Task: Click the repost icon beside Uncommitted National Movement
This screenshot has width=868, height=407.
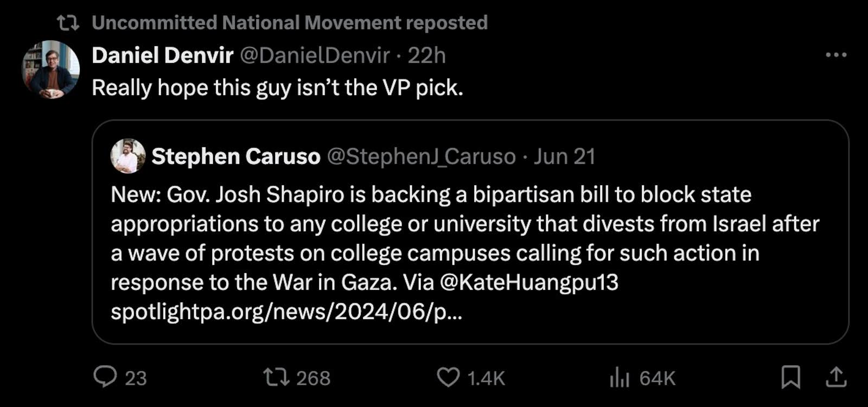Action: 68,23
